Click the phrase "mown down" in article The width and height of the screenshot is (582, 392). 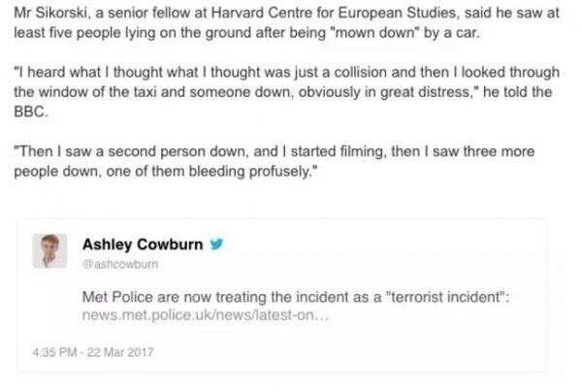pyautogui.click(x=374, y=33)
